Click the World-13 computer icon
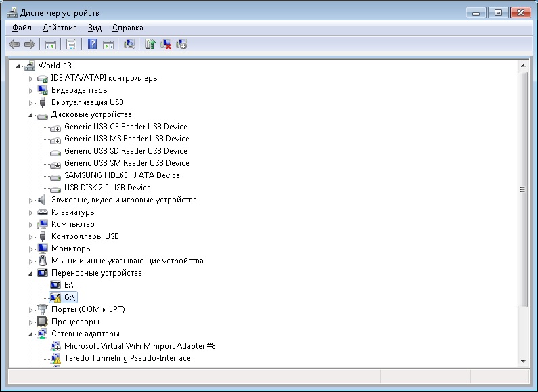The height and width of the screenshot is (392, 538). click(30, 66)
